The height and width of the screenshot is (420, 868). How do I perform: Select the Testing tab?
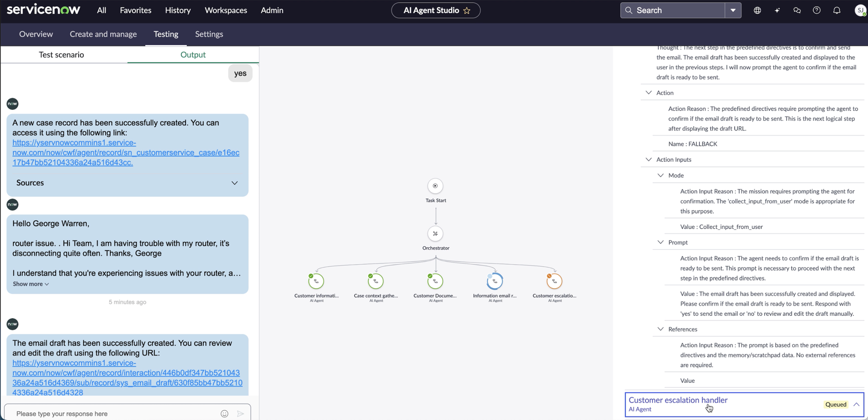point(166,34)
